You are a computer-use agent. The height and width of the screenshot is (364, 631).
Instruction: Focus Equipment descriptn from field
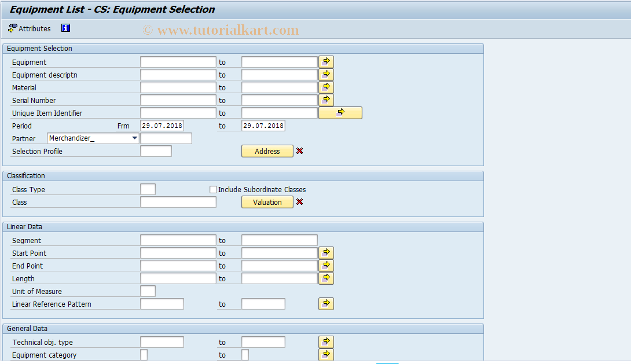(x=178, y=75)
